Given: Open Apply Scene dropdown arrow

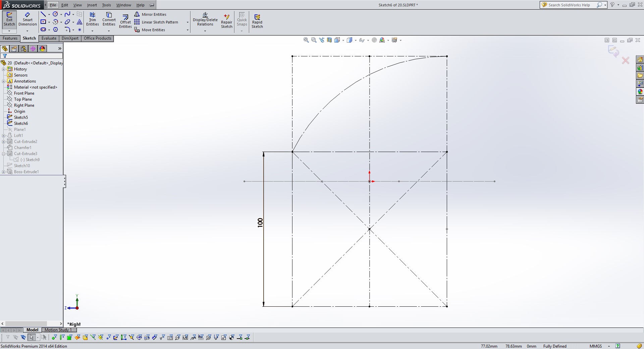Looking at the screenshot, I should point(388,40).
